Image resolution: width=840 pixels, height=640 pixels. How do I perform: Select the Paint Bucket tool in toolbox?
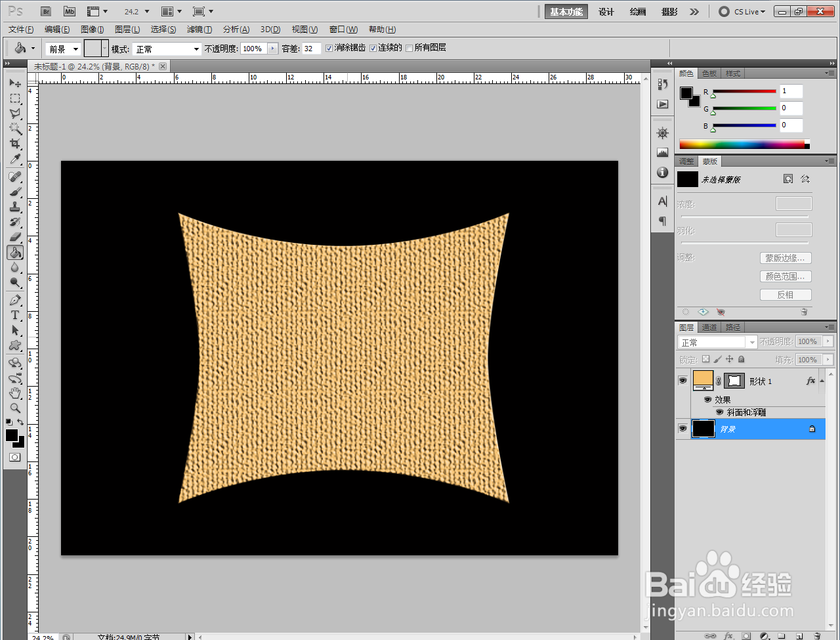[15, 253]
